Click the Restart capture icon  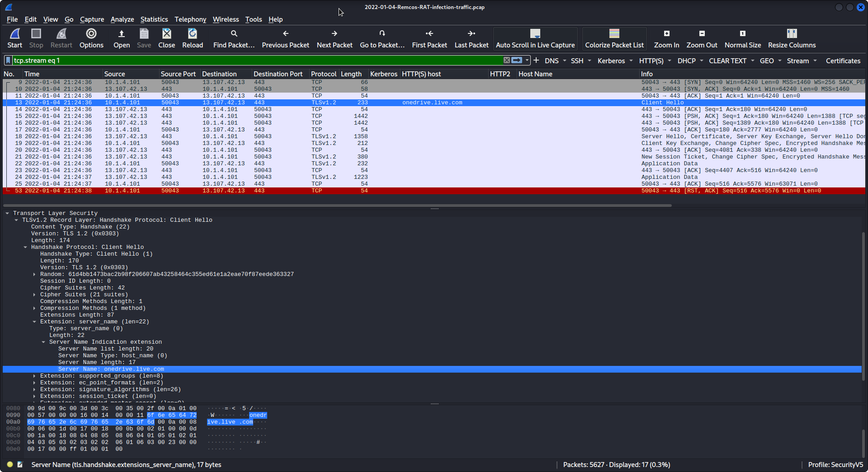(61, 34)
